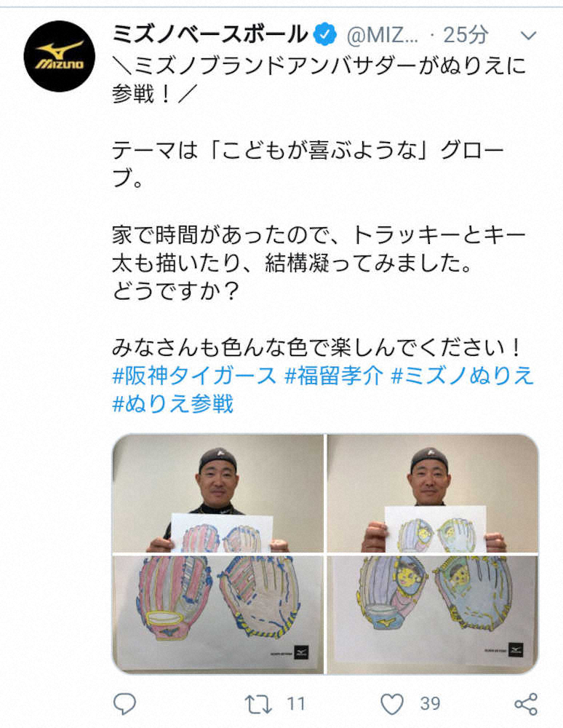The height and width of the screenshot is (728, 563).
Task: Open hashtag #阪神タイガース
Action: 195,375
